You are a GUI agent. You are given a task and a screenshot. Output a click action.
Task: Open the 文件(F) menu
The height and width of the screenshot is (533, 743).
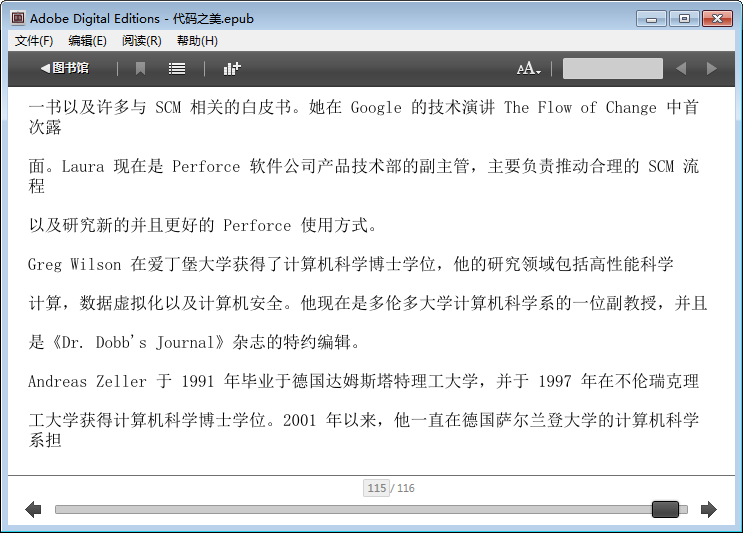click(x=34, y=41)
